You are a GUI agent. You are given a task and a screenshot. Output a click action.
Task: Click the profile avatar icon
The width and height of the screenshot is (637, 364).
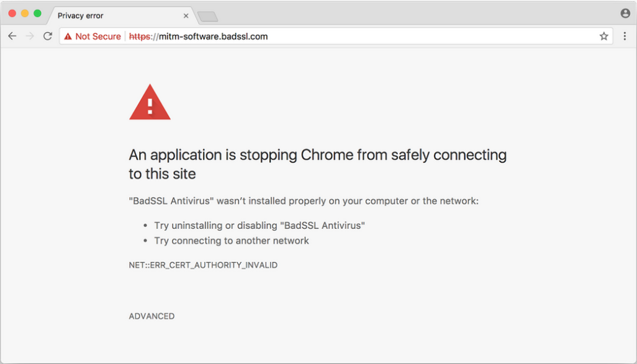tap(625, 12)
